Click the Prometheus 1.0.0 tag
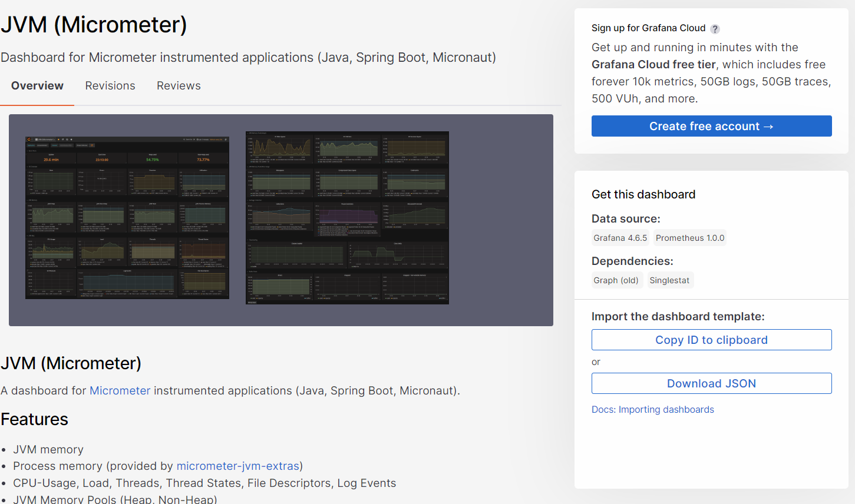 pos(690,238)
